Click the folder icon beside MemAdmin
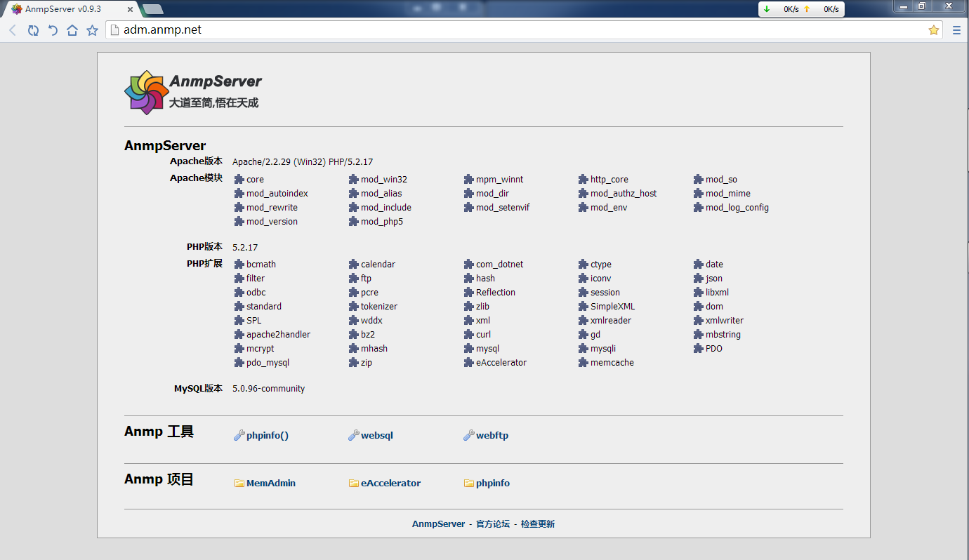This screenshot has height=560, width=969. (x=239, y=484)
